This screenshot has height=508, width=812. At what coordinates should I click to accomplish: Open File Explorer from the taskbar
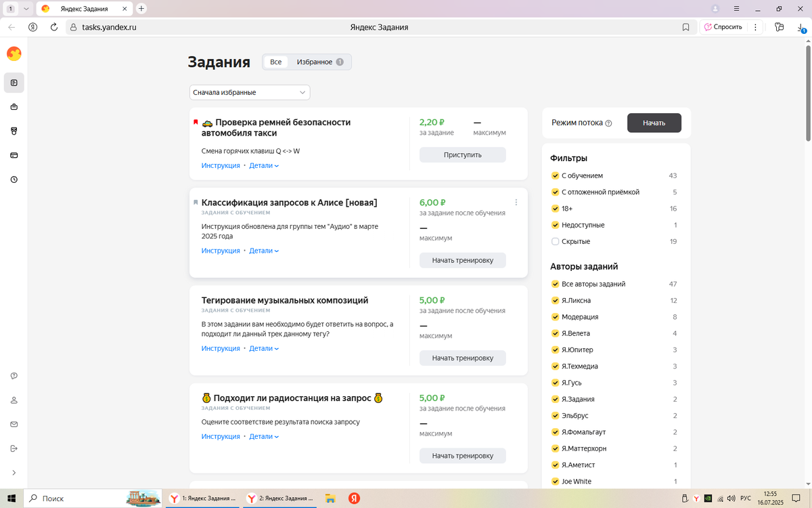pyautogui.click(x=330, y=499)
